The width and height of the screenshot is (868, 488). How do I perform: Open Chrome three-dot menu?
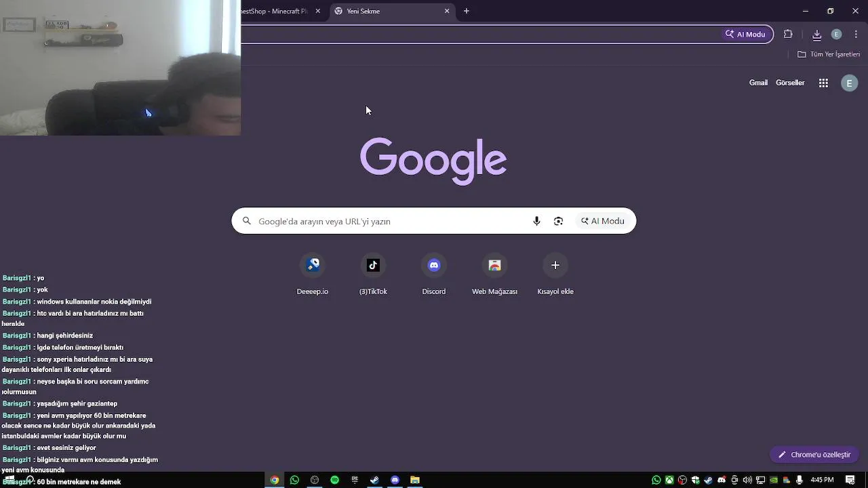856,34
